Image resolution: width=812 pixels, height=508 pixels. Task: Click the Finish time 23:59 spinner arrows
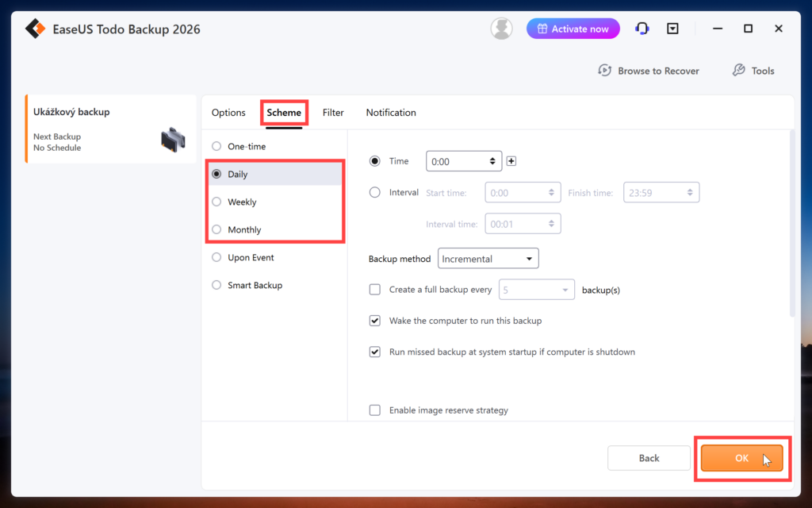point(690,192)
